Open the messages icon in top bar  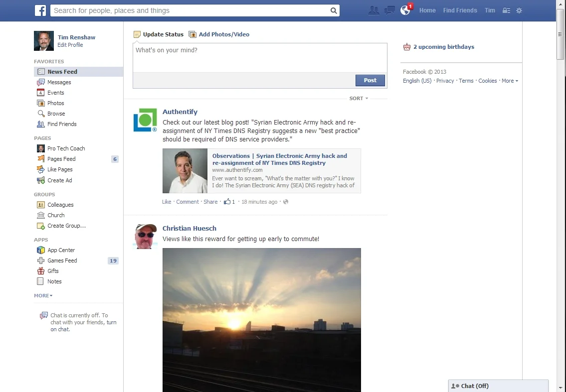(389, 10)
